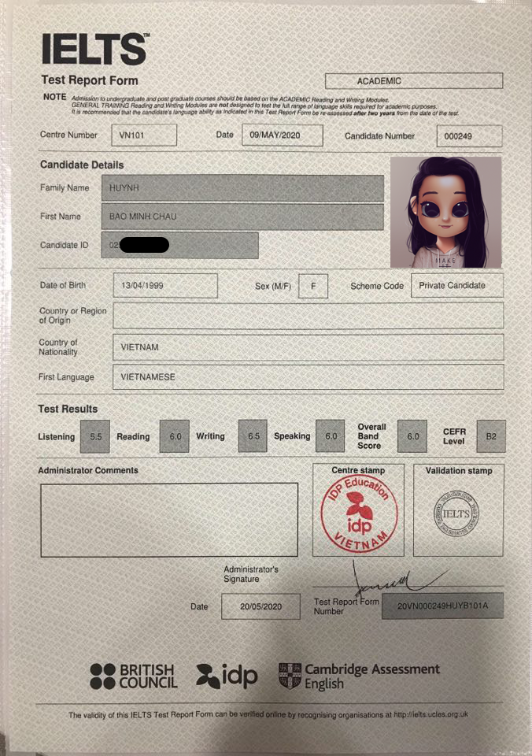Screen dimensions: 532x756
Task: Click Candidate Number field 000249
Action: [x=469, y=136]
